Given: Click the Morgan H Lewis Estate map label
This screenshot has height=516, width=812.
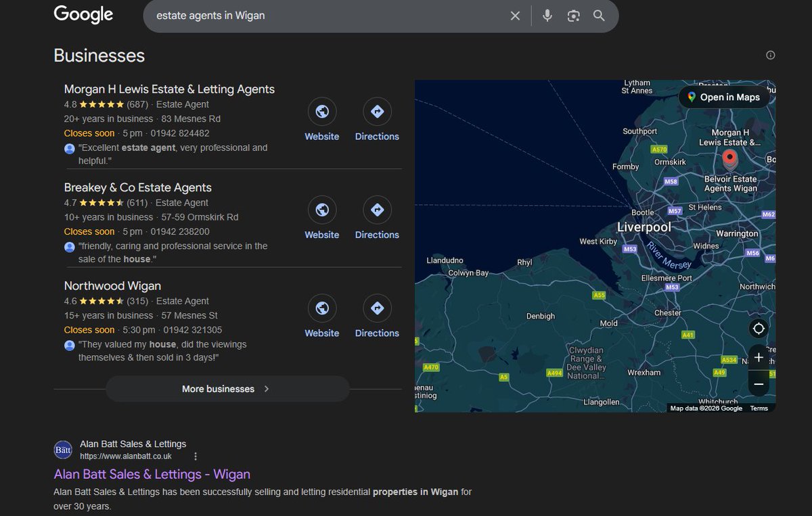Looking at the screenshot, I should point(730,138).
